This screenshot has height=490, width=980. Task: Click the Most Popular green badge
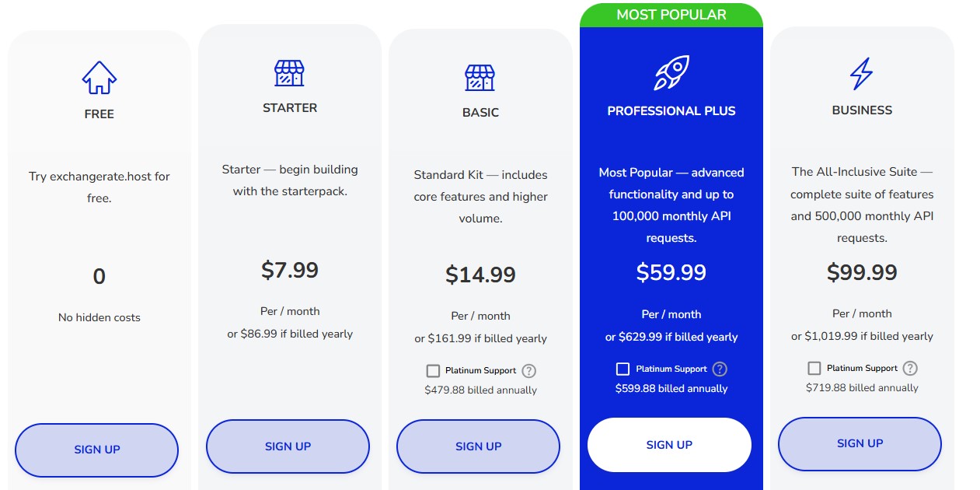671,15
